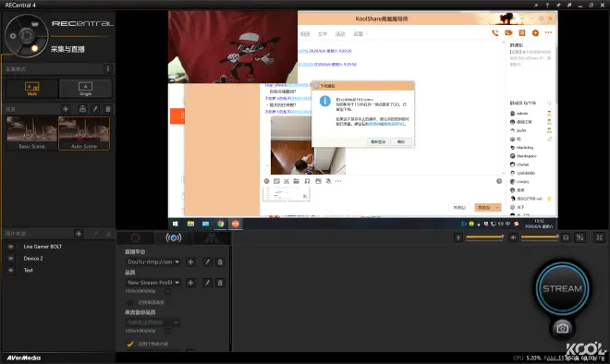The width and height of the screenshot is (610, 364).
Task: Open settings gear on the RECentral dial
Action: tap(13, 36)
